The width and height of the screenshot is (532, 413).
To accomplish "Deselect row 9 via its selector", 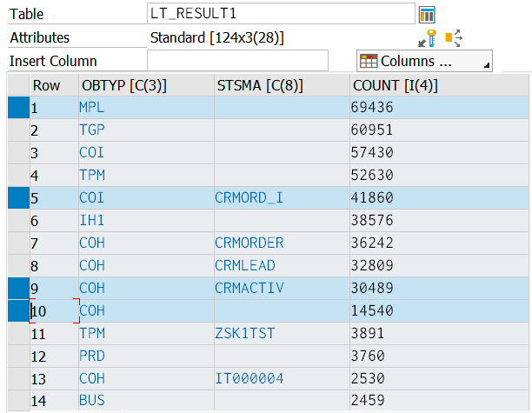I will (18, 288).
